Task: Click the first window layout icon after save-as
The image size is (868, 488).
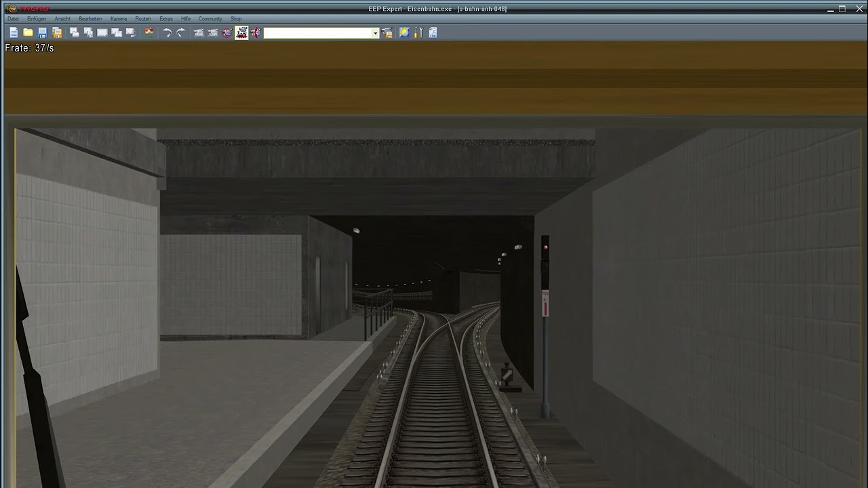Action: click(x=74, y=33)
